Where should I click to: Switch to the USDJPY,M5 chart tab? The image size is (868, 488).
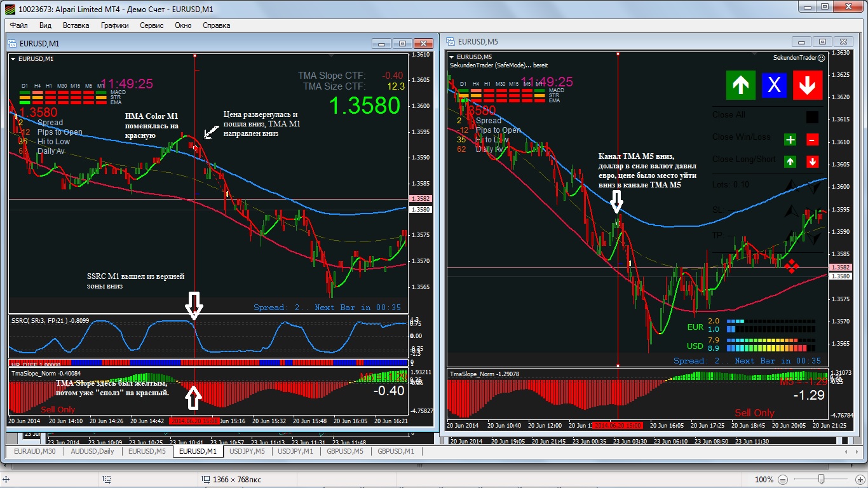click(x=247, y=451)
